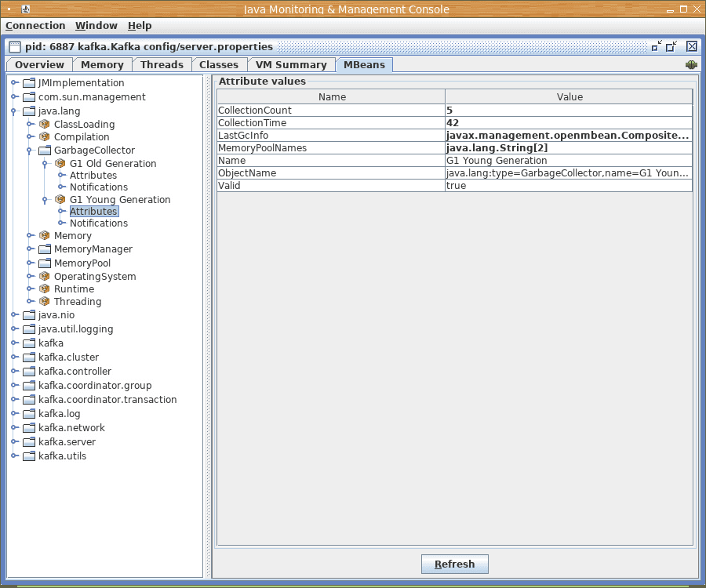Click the Memory MBean icon
This screenshot has height=588, width=706.
[x=44, y=235]
